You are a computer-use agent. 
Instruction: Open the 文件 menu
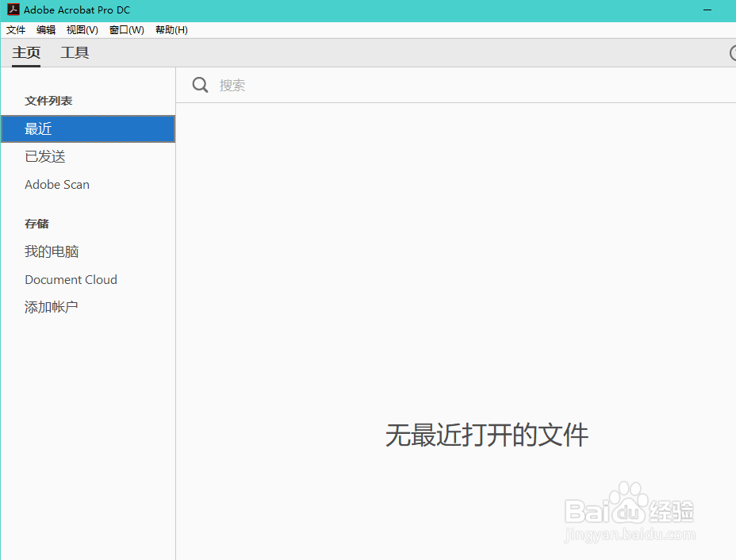(x=16, y=30)
